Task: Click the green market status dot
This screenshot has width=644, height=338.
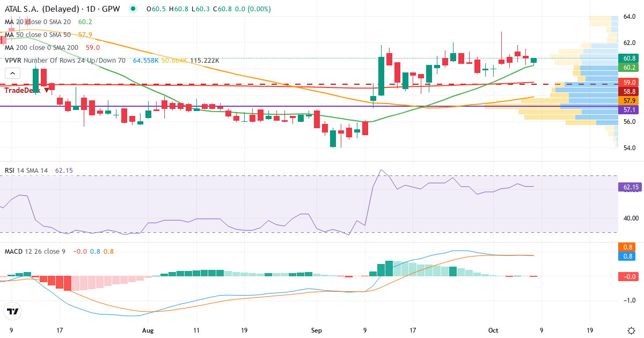Action: tap(133, 9)
